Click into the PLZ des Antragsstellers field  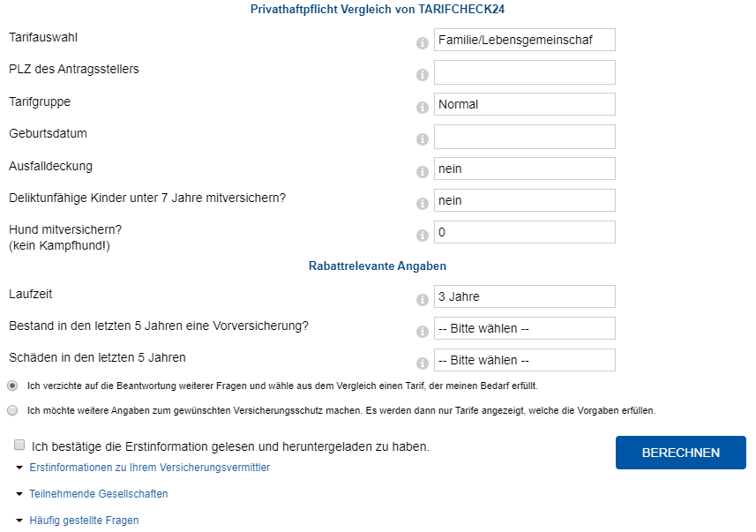click(x=524, y=72)
